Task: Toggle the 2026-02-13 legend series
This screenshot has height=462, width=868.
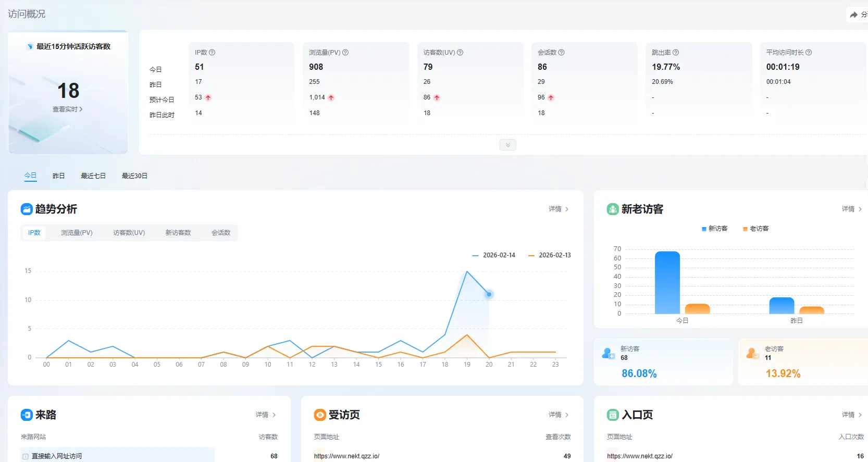Action: pyautogui.click(x=550, y=255)
